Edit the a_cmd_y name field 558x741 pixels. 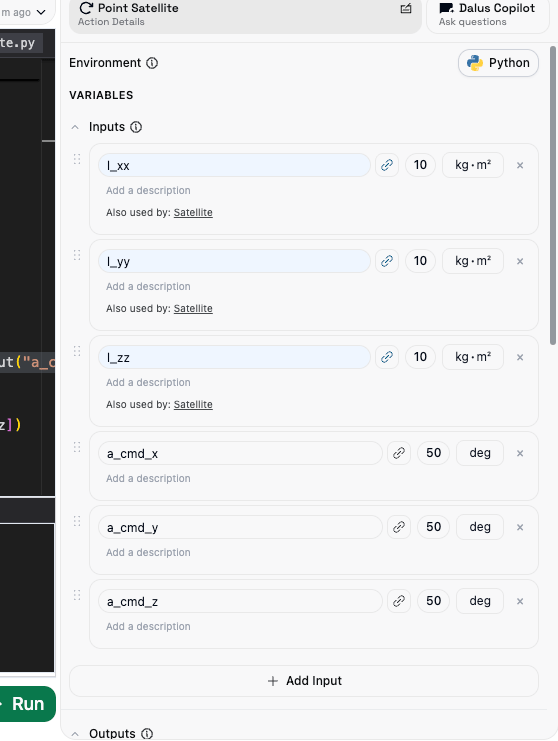240,527
